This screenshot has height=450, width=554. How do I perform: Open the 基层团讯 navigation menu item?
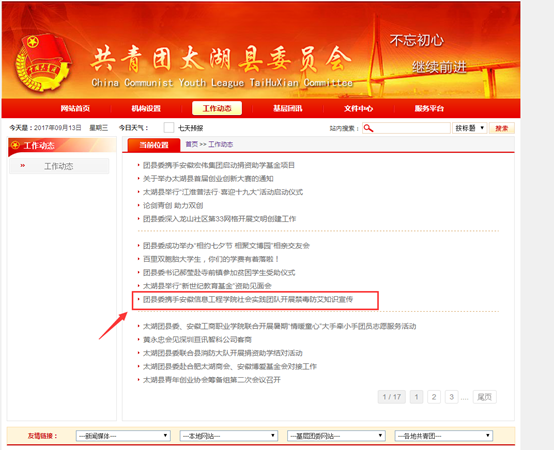(288, 108)
